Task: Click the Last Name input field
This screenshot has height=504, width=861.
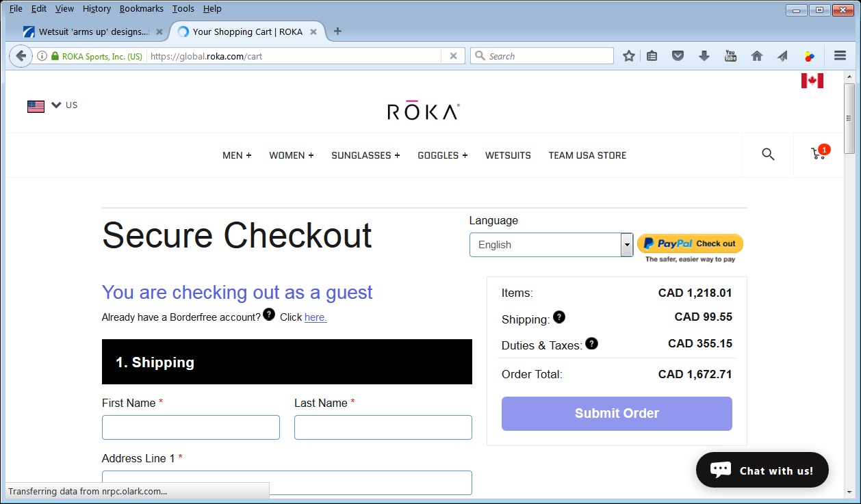Action: 383,427
